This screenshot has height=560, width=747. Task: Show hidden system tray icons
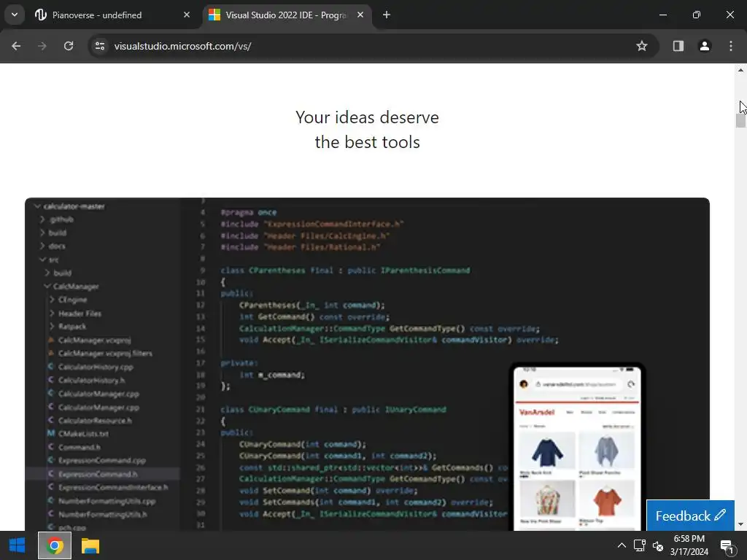[x=622, y=545]
